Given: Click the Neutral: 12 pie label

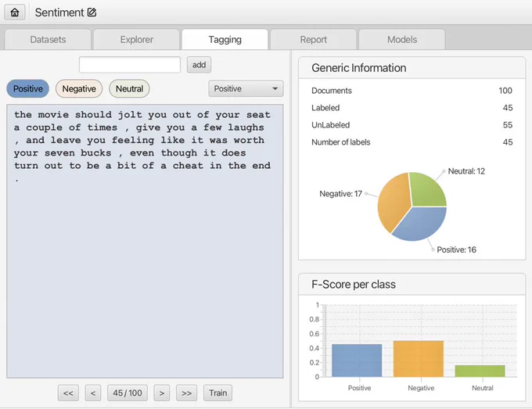Looking at the screenshot, I should [466, 171].
